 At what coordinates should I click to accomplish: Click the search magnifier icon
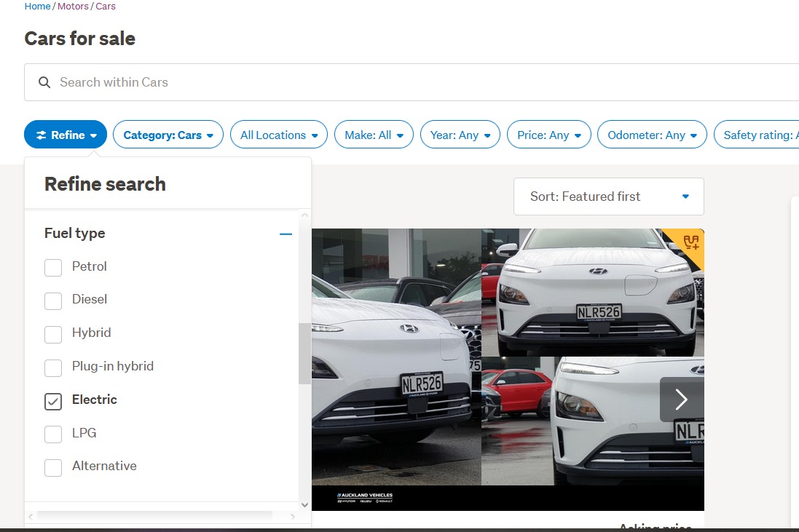point(44,82)
